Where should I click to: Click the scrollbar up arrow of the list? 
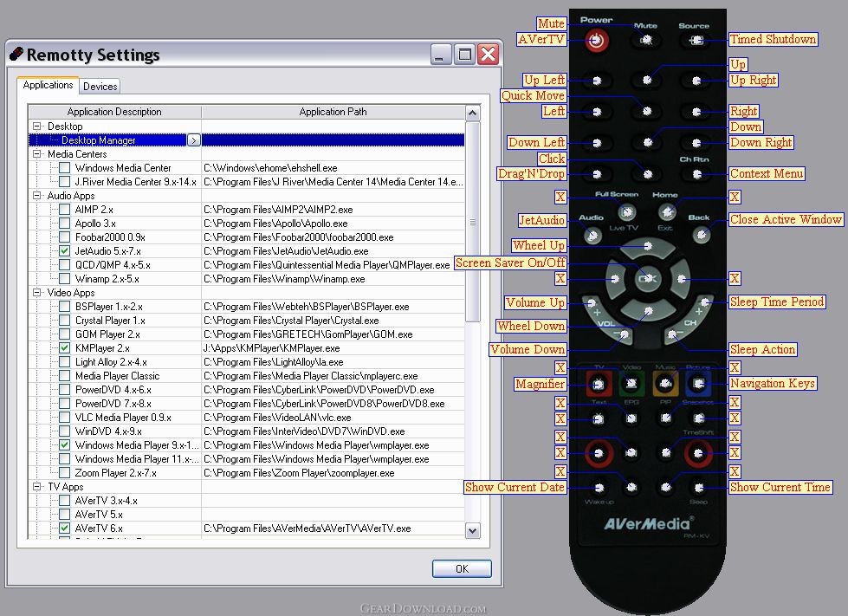point(473,113)
